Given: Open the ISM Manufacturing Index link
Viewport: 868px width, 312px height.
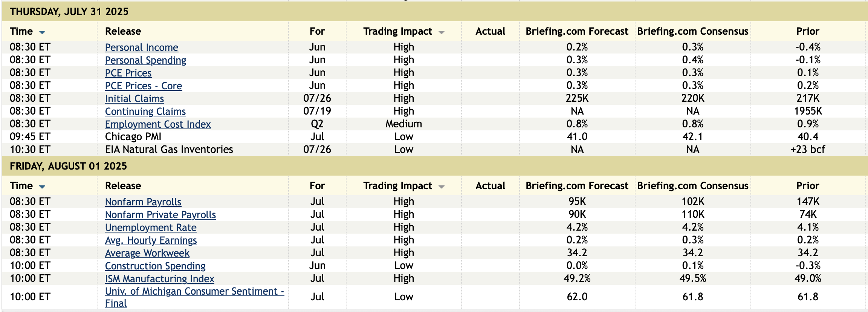Looking at the screenshot, I should point(159,279).
